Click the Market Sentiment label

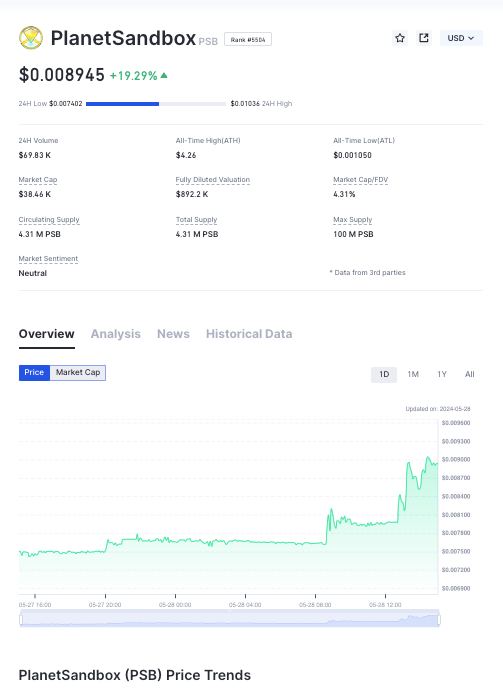pyautogui.click(x=48, y=259)
